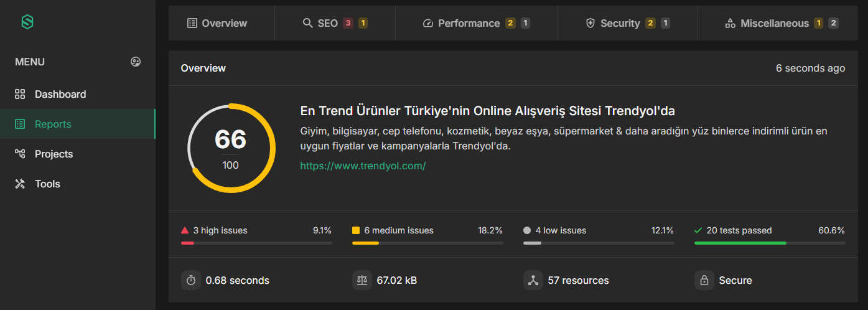Click the gray circle low issues icon

coord(527,230)
